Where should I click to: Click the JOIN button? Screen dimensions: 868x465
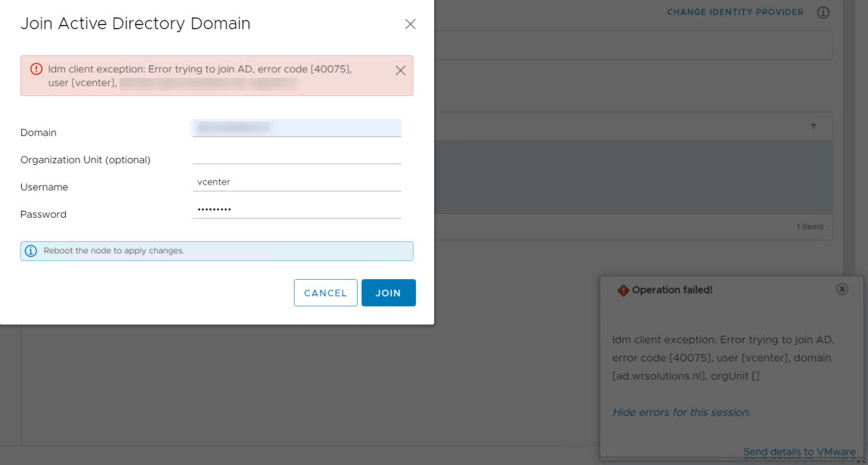(388, 293)
